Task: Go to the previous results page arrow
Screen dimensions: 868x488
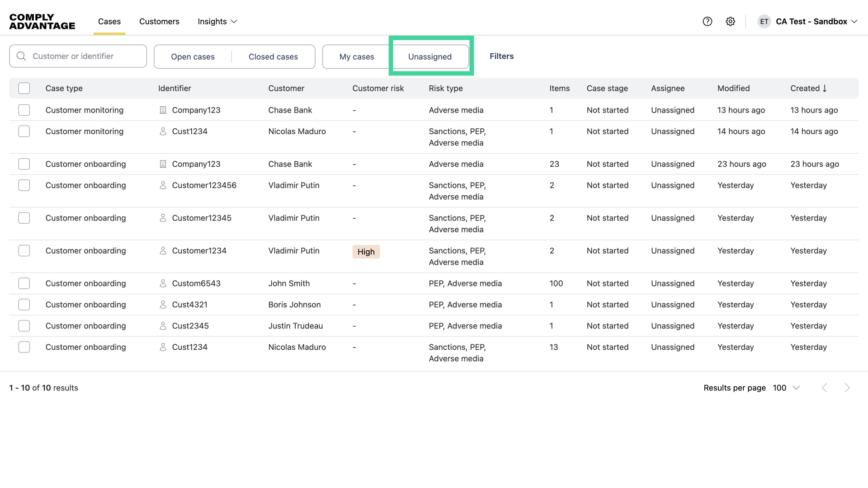Action: click(825, 388)
